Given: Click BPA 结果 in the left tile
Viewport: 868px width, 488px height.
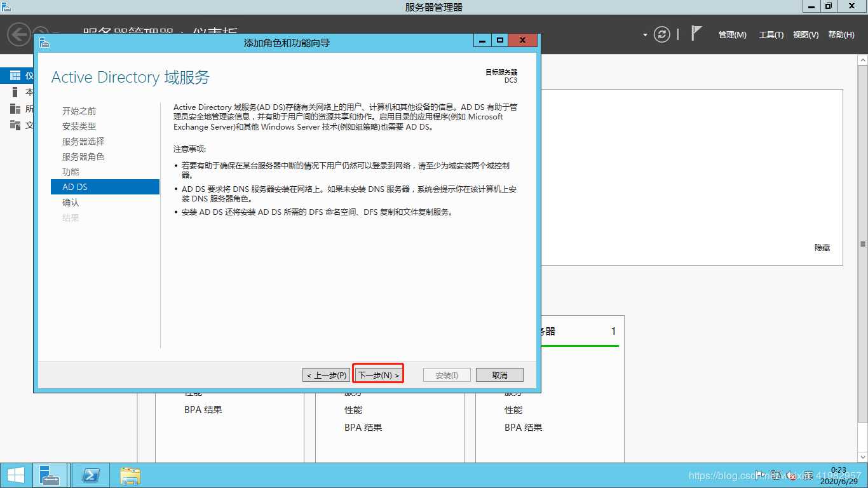Looking at the screenshot, I should point(203,410).
